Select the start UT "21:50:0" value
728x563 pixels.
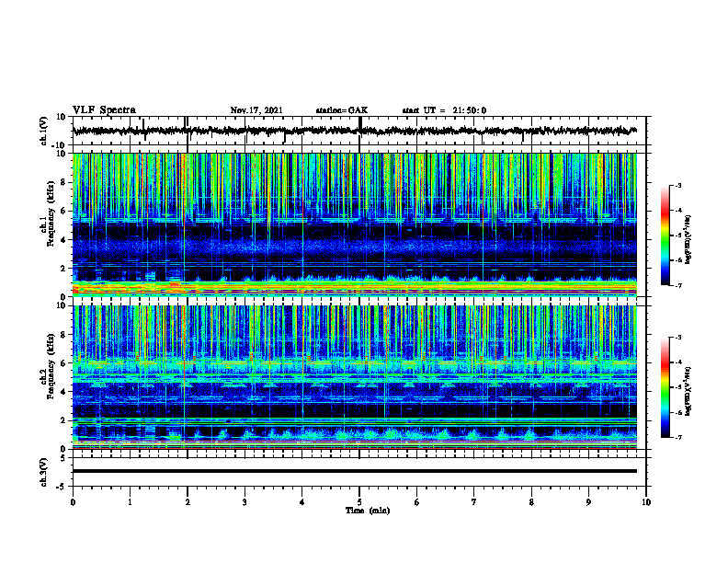[x=470, y=110]
